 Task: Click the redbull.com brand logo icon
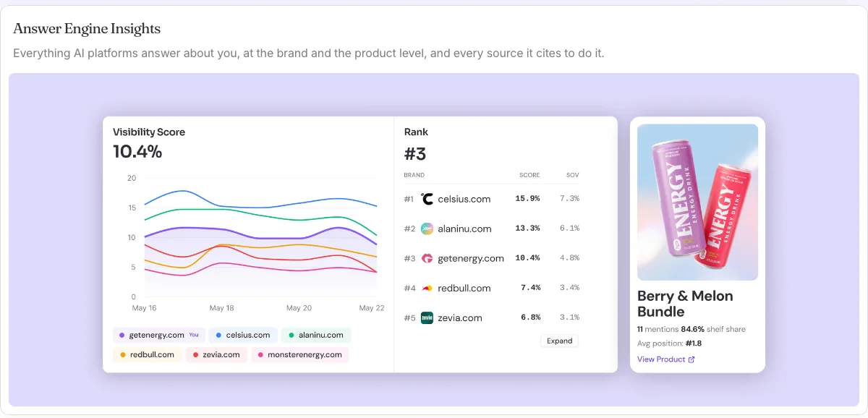click(427, 288)
